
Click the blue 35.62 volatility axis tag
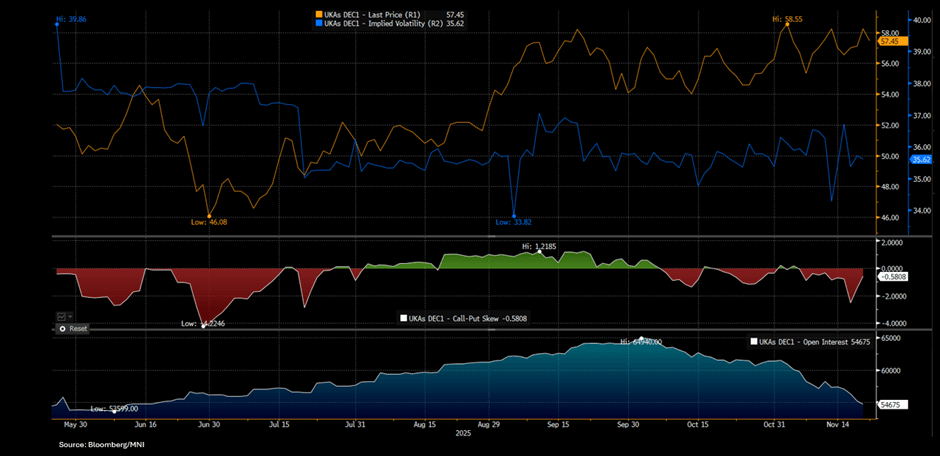coord(894,158)
